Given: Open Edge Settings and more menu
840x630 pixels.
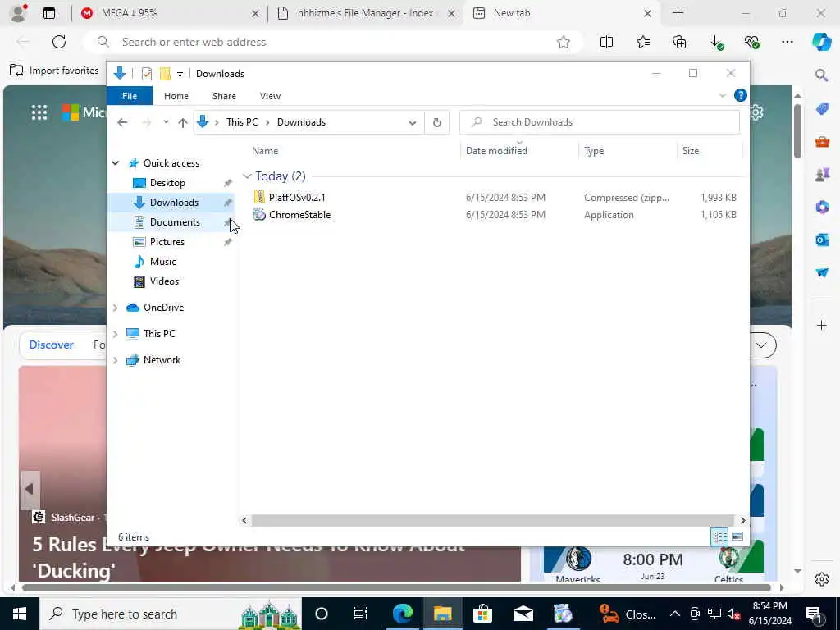Looking at the screenshot, I should (x=787, y=43).
